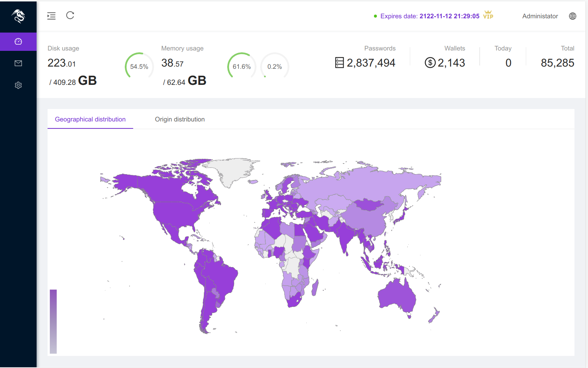
Task: Open the language globe icon
Action: point(573,16)
